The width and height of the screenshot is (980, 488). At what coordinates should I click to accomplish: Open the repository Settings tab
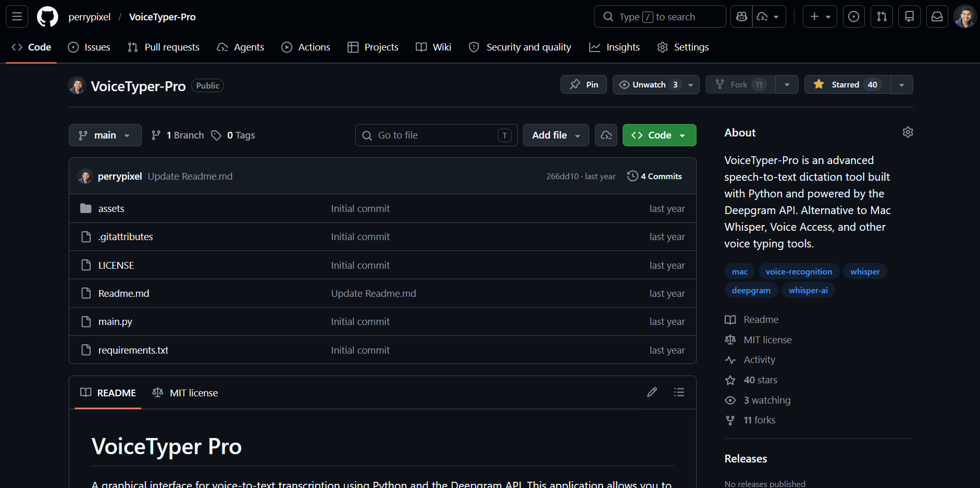683,47
